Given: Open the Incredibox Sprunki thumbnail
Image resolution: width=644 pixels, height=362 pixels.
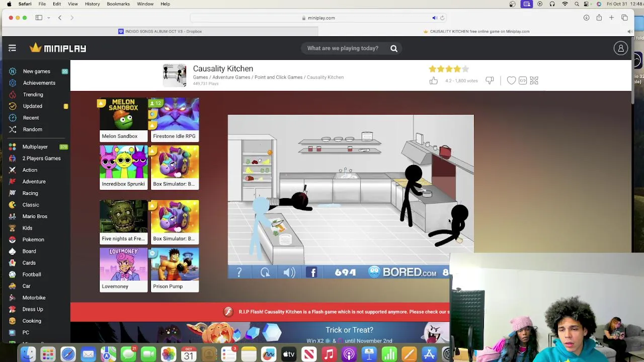Looking at the screenshot, I should (123, 167).
